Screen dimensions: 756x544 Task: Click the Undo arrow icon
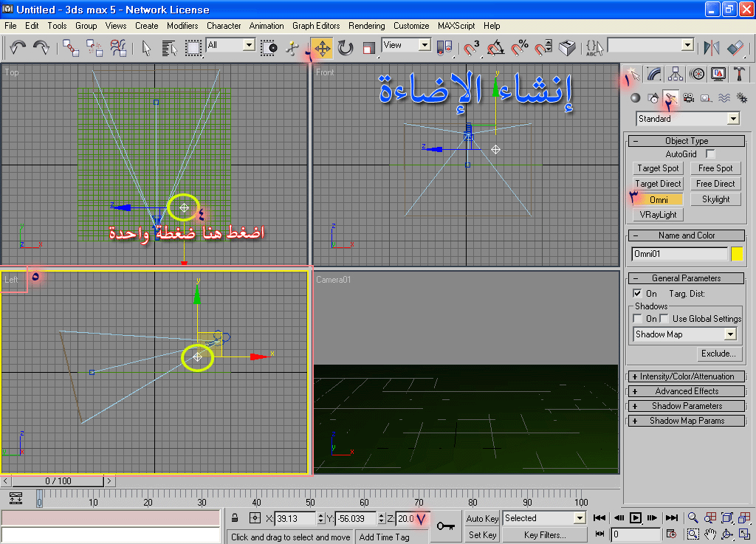pyautogui.click(x=18, y=47)
